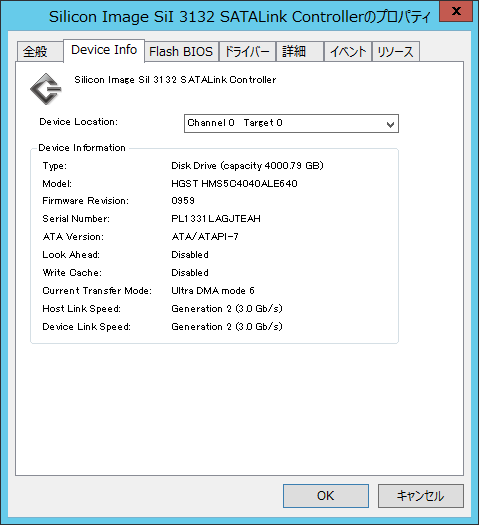Click the Firmware Revision: label

85,201
